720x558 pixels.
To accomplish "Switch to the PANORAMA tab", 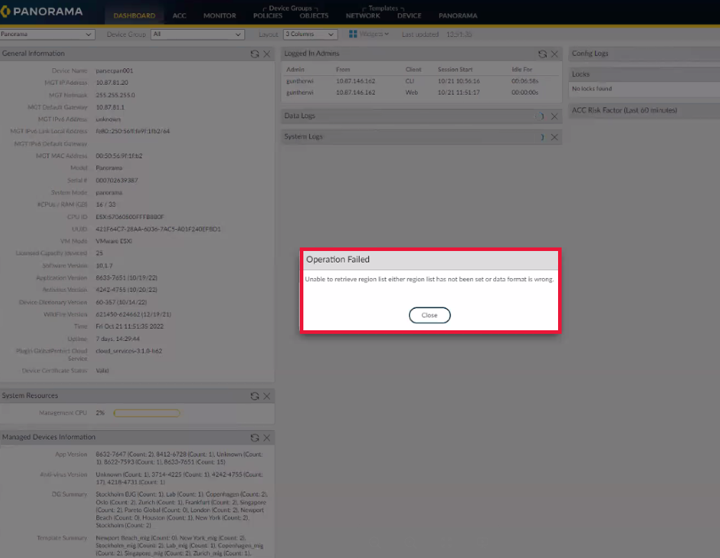I will pyautogui.click(x=458, y=16).
